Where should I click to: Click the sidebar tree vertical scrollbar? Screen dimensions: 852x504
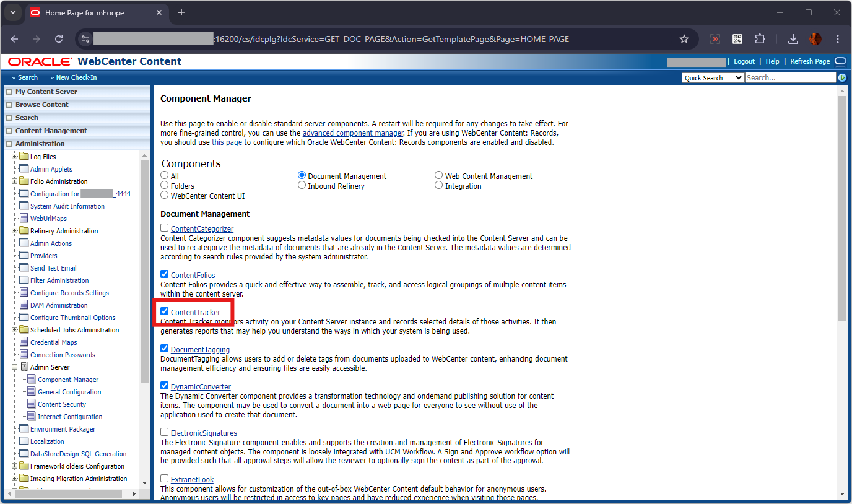(144, 272)
